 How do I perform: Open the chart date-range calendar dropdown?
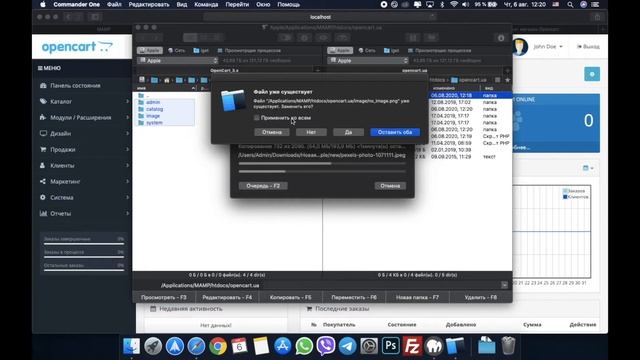tap(588, 168)
